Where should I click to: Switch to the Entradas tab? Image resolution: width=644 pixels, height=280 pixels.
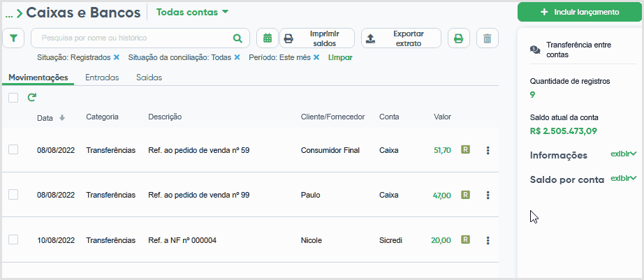coord(102,78)
